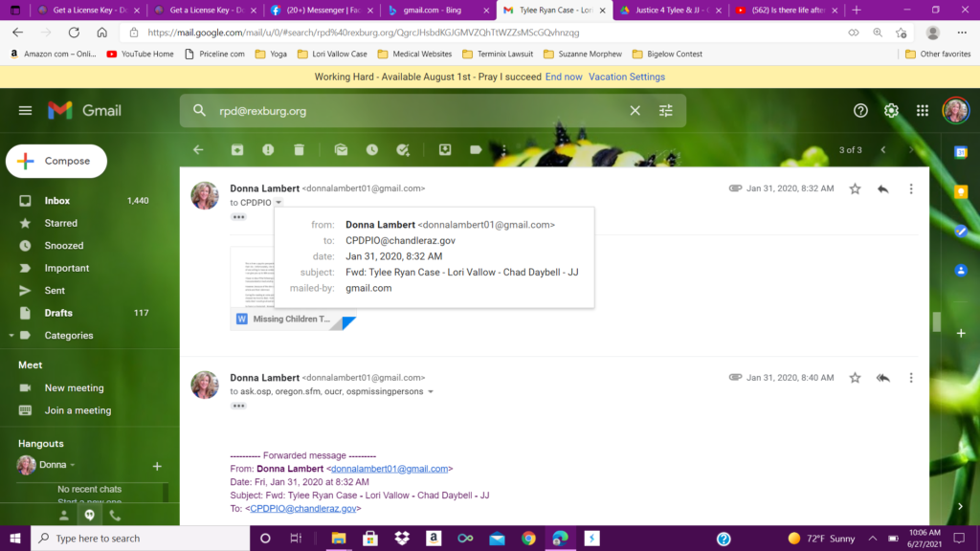The height and width of the screenshot is (551, 980).
Task: Open the Drafts folder
Action: tap(58, 313)
